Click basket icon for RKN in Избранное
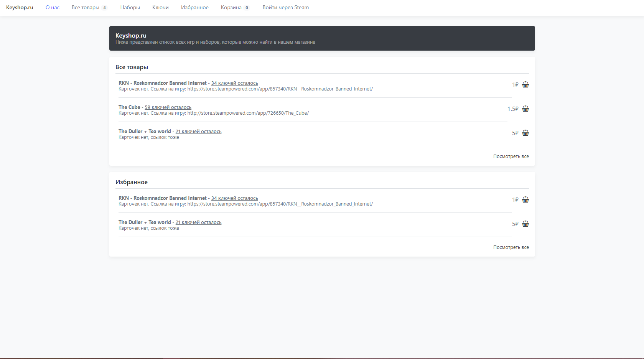The width and height of the screenshot is (644, 359). [x=525, y=200]
